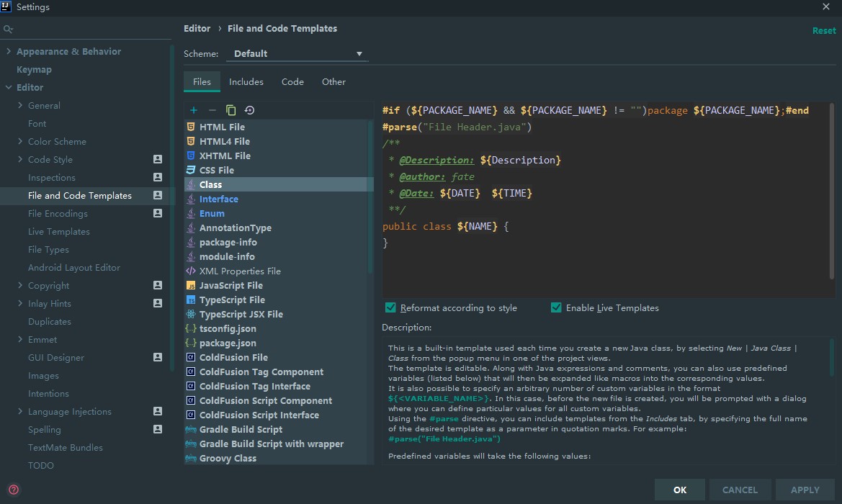Click the JavaScript File icon
Screen dimensions: 842x504
(191, 286)
